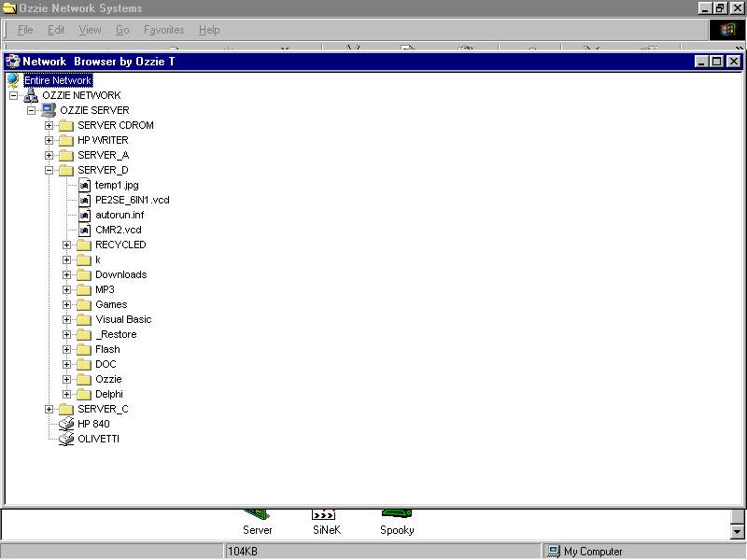Screen dimensions: 747x560
Task: Click the autorun.inf file icon
Action: click(x=84, y=215)
